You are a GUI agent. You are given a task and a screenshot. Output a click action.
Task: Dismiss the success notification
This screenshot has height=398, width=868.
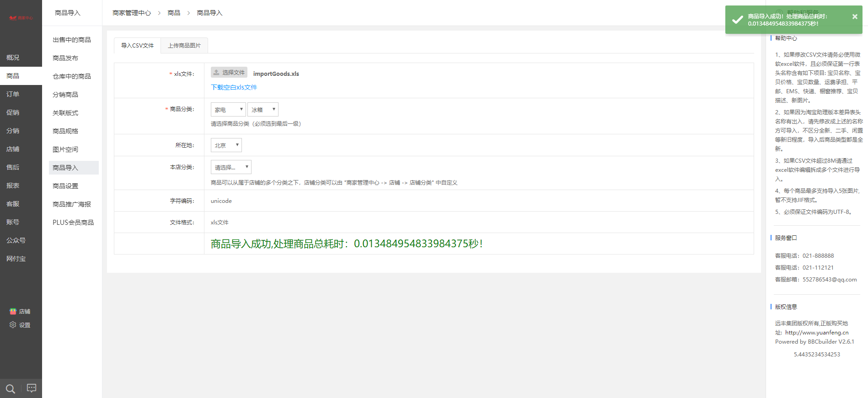point(855,16)
